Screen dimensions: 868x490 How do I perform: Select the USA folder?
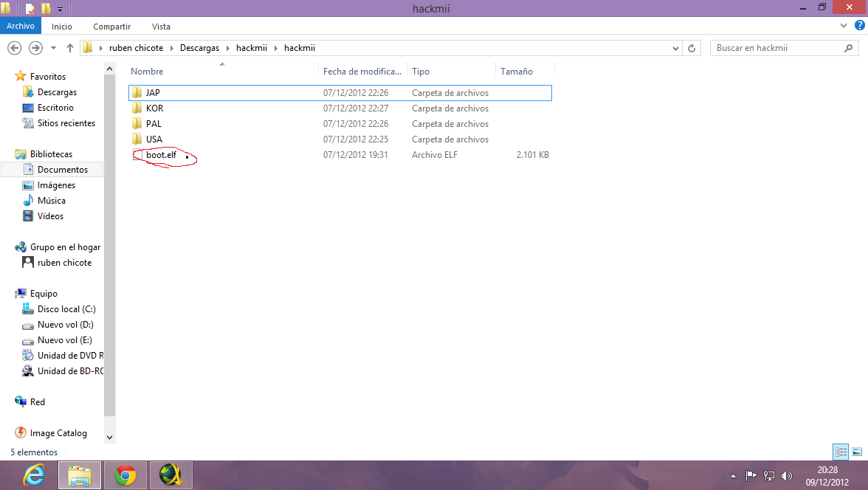[x=340, y=139]
